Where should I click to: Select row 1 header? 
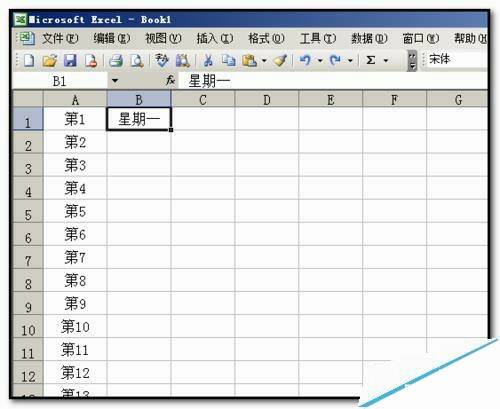(28, 119)
